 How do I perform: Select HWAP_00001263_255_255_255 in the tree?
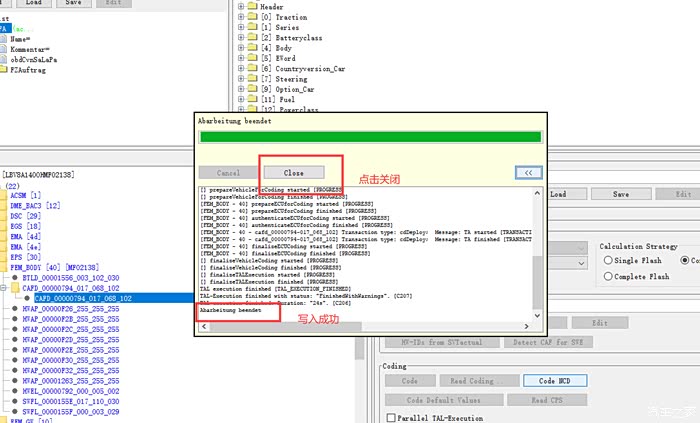point(71,381)
